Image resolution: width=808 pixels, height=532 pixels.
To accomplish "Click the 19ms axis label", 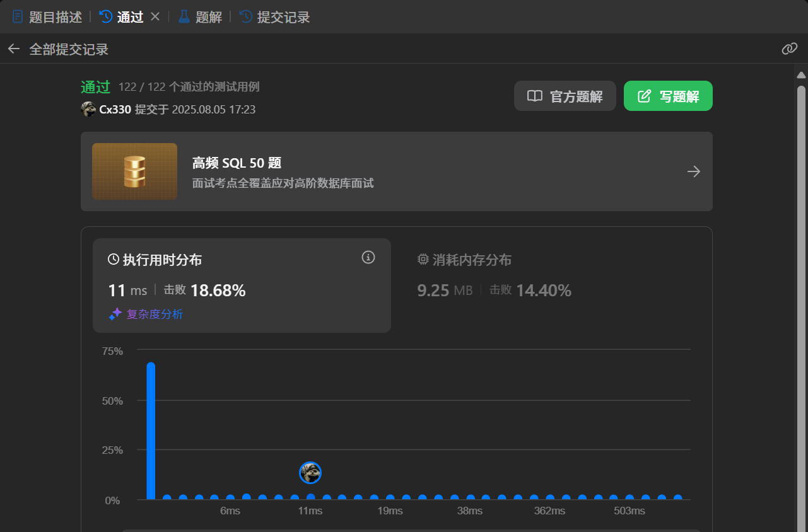I will pyautogui.click(x=390, y=511).
